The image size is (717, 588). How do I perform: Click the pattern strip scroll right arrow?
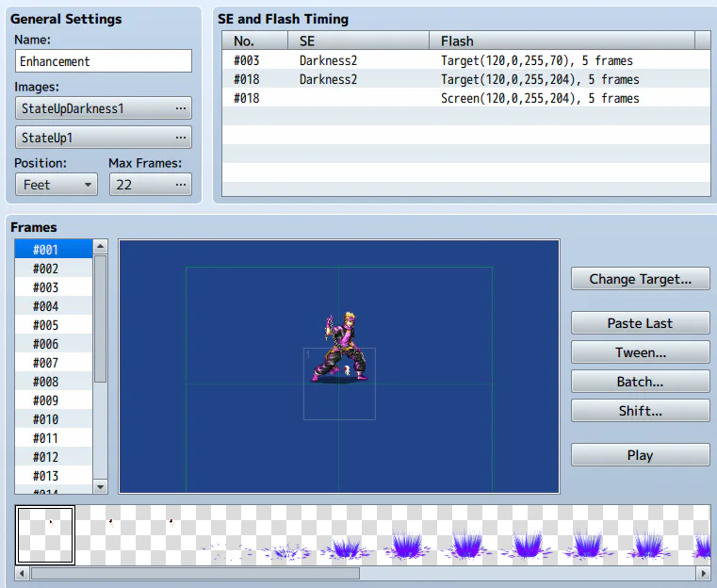(703, 573)
